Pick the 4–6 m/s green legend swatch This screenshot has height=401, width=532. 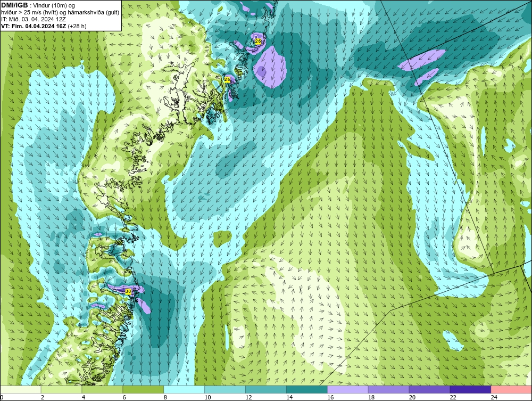click(102, 389)
